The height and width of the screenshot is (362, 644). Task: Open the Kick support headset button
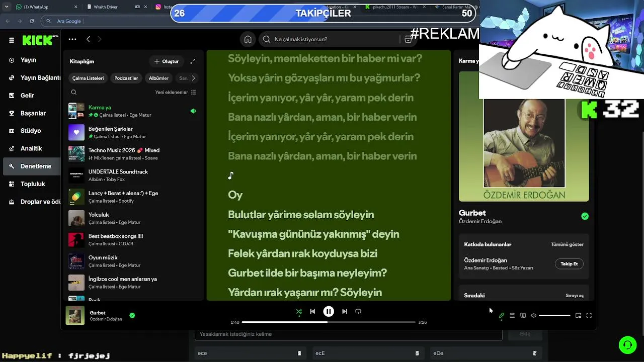point(628,345)
